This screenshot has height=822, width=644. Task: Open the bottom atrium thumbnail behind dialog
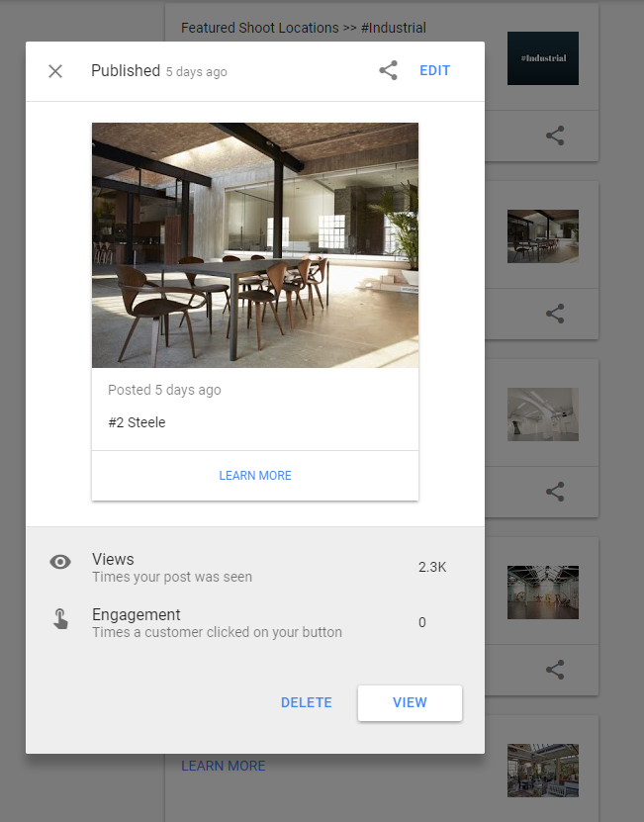543,771
